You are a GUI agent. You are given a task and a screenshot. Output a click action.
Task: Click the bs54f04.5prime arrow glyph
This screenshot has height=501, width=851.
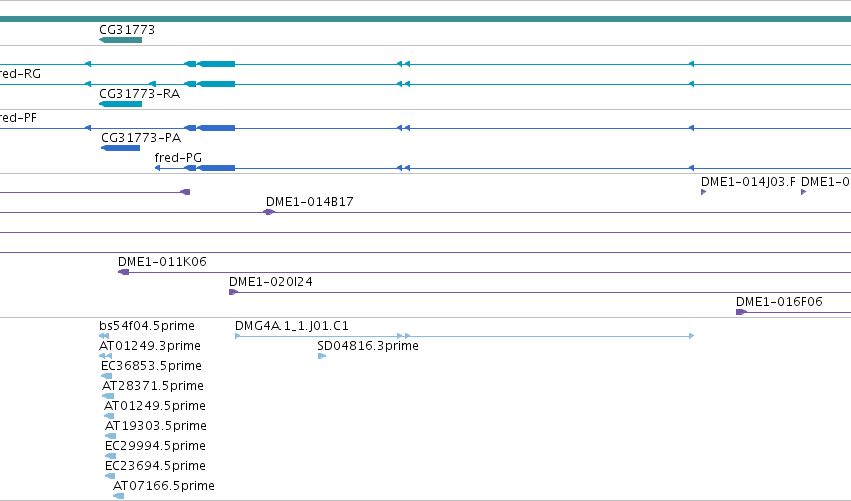point(104,336)
